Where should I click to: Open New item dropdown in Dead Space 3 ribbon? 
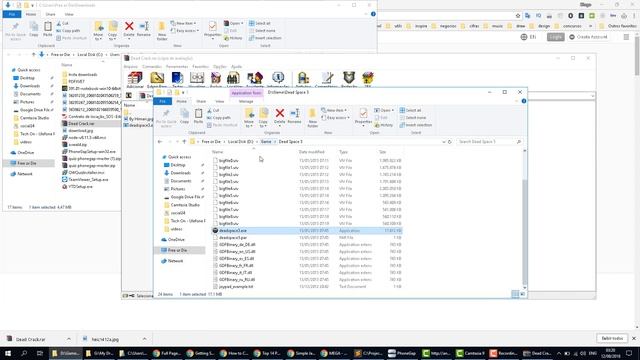tap(334, 110)
